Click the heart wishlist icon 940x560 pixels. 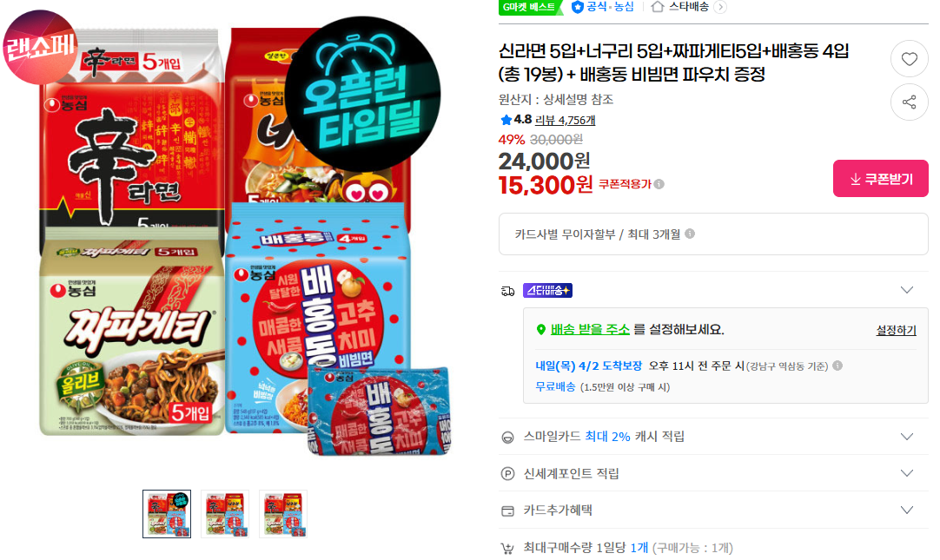point(909,59)
